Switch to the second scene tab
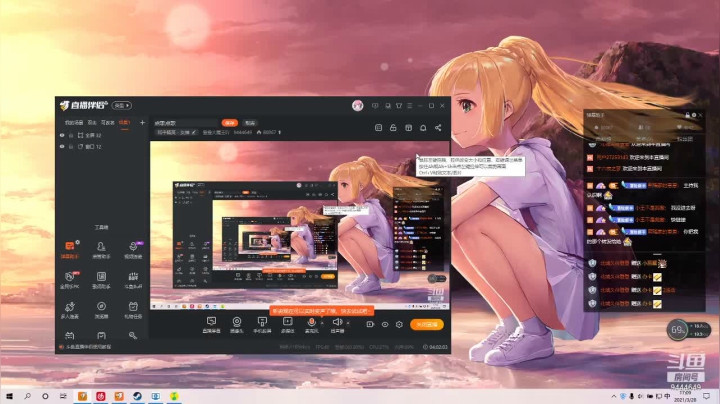 [92, 123]
